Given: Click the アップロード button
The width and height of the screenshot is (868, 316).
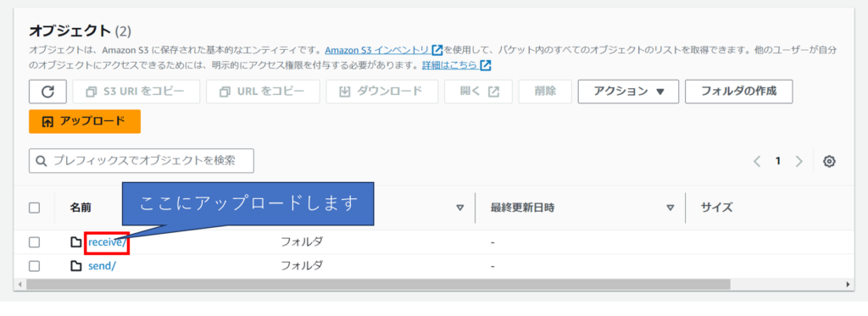Looking at the screenshot, I should click(85, 121).
